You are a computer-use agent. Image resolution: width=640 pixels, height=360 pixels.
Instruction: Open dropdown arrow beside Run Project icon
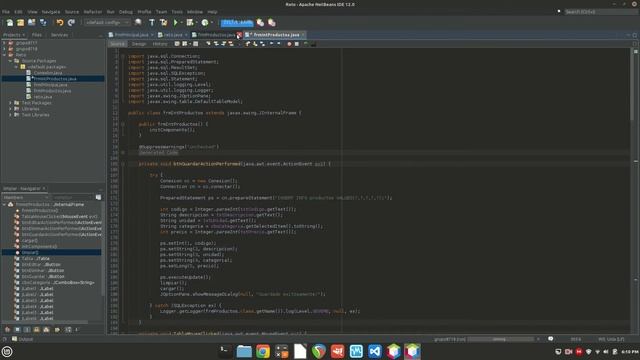[x=182, y=22]
